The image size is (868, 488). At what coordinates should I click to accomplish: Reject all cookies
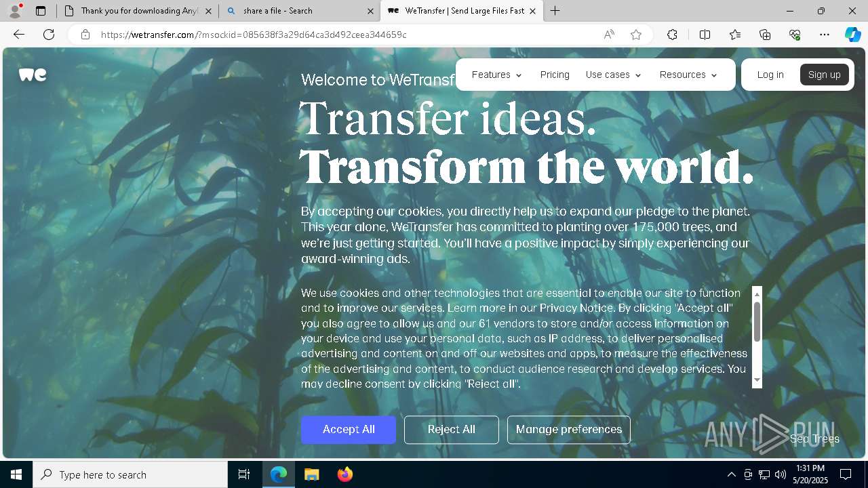452,430
